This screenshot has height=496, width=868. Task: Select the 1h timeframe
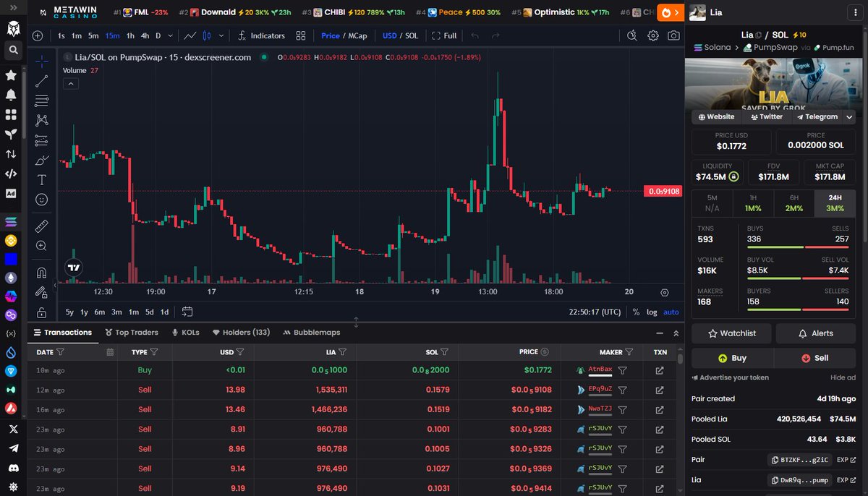130,35
